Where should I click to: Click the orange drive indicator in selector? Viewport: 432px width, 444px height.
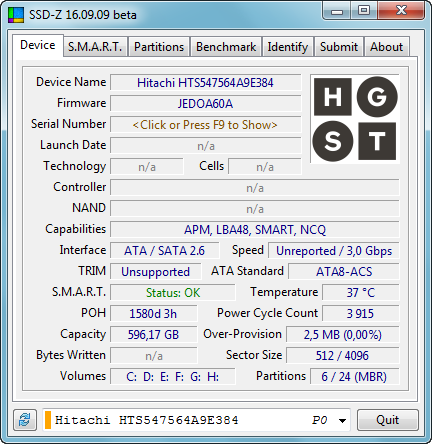pyautogui.click(x=48, y=420)
